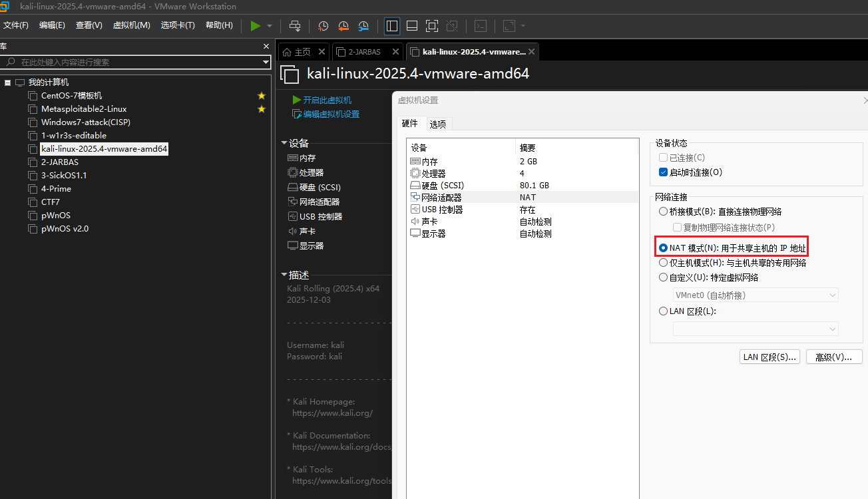Select the NAT 模式(N) radio button
Image resolution: width=868 pixels, height=499 pixels.
click(663, 248)
